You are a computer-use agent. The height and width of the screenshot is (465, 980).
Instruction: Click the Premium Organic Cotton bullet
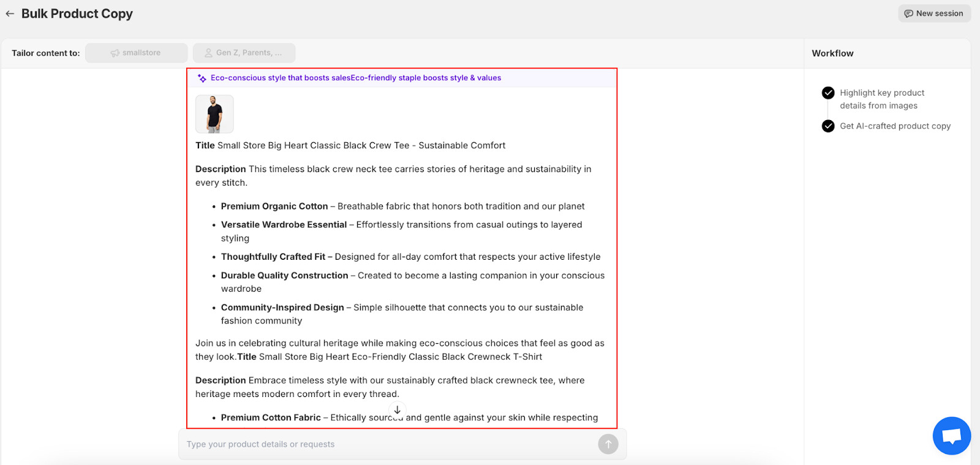402,206
